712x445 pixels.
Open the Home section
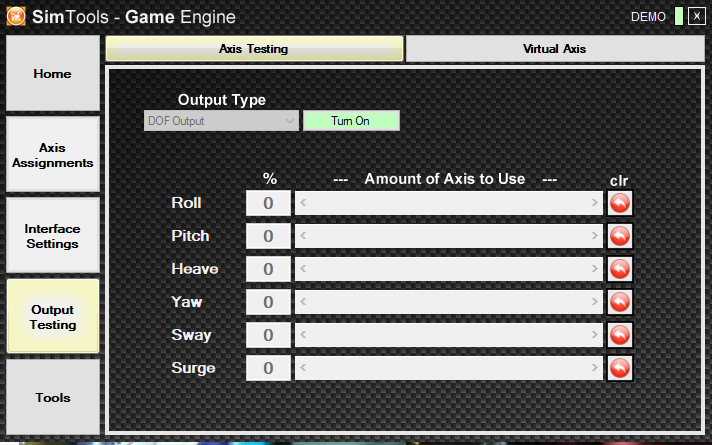pyautogui.click(x=53, y=74)
